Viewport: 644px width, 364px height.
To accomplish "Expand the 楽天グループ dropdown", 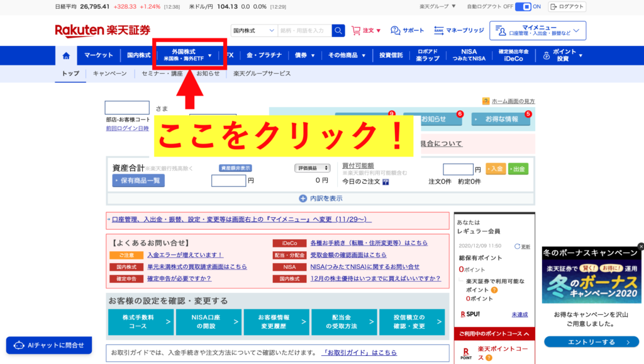I will [438, 6].
